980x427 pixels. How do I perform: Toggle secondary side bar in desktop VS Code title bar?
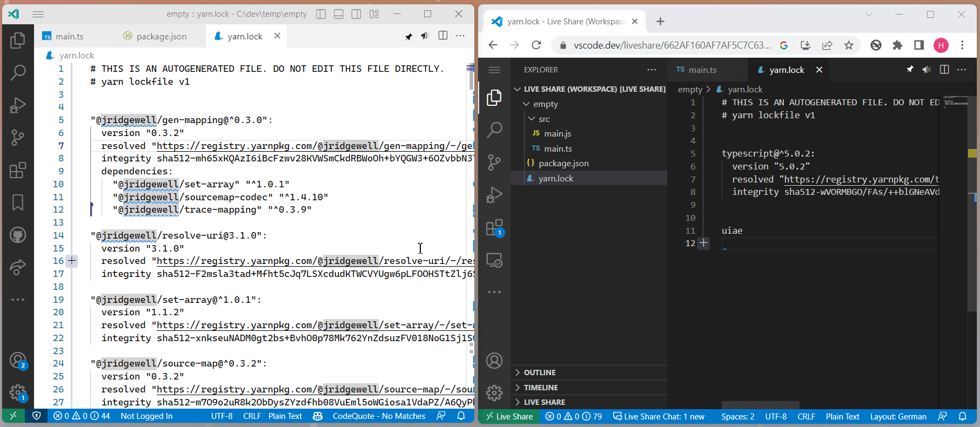click(356, 14)
